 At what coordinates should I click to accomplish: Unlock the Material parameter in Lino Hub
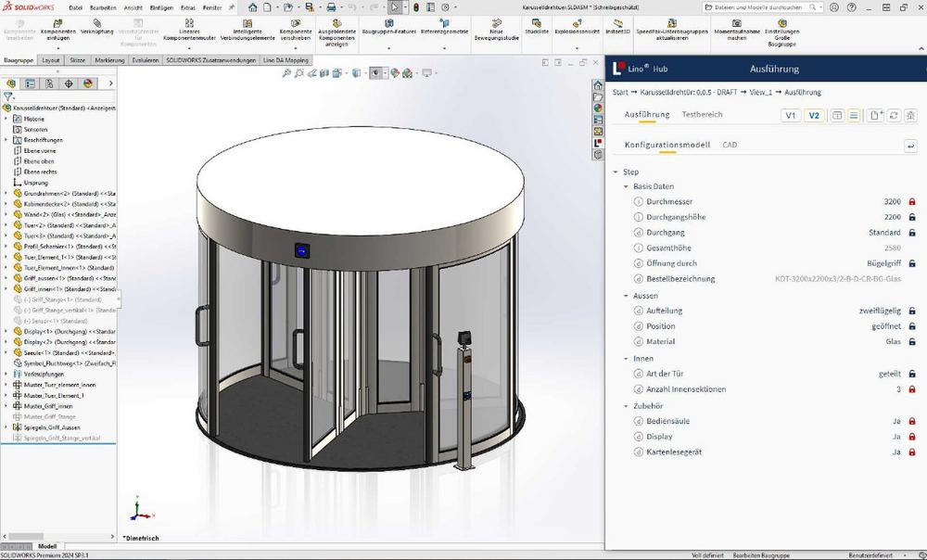(x=911, y=341)
